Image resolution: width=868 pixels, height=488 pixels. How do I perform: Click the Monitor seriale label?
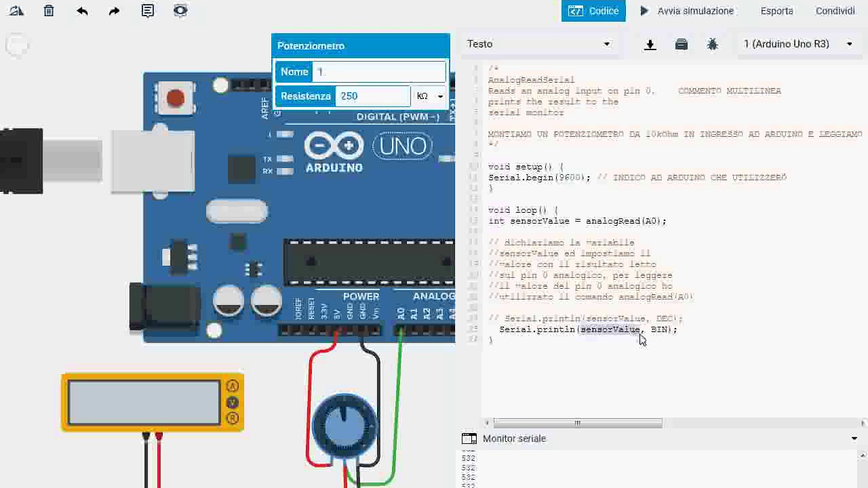(x=514, y=439)
